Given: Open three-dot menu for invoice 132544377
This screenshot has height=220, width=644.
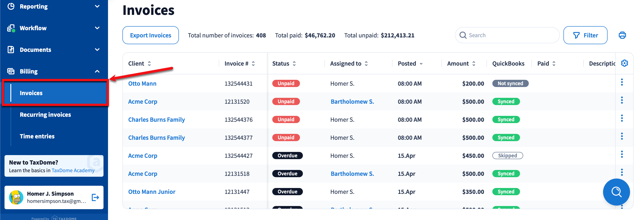Looking at the screenshot, I should [622, 136].
